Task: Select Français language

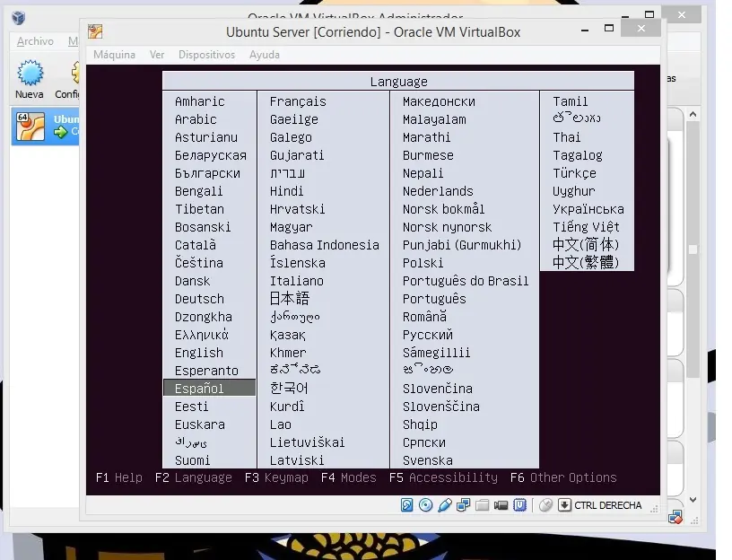Action: pos(298,101)
